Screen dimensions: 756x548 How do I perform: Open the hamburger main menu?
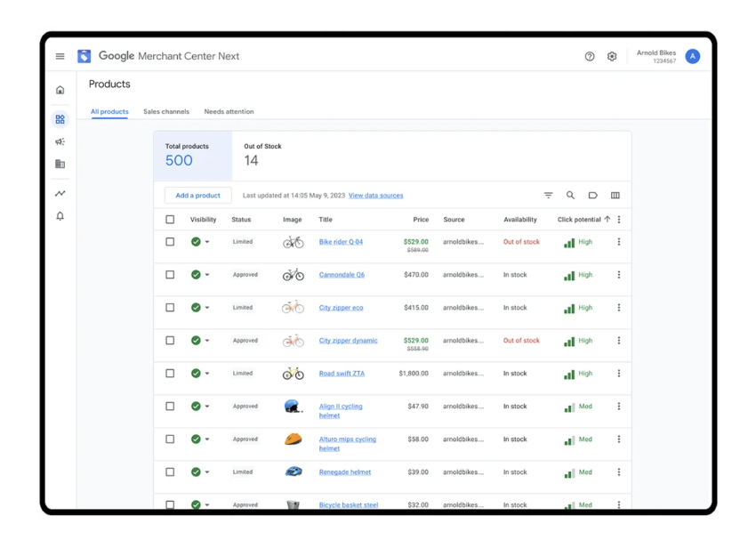[x=60, y=56]
